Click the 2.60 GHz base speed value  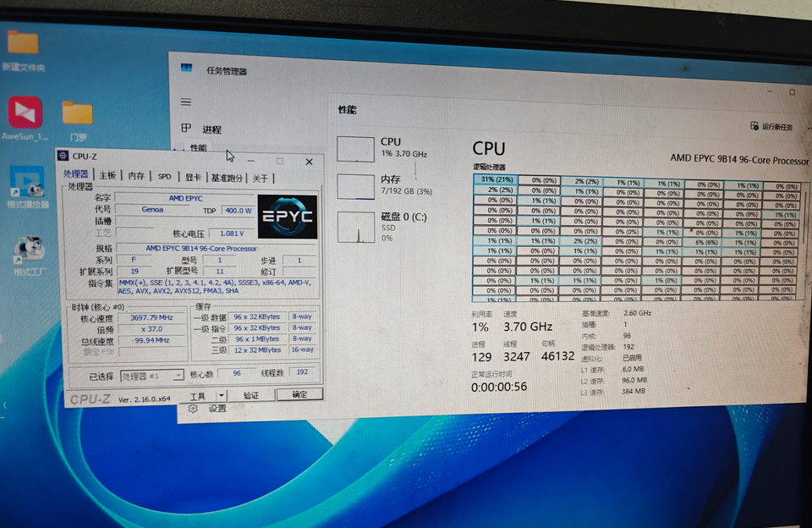[638, 313]
